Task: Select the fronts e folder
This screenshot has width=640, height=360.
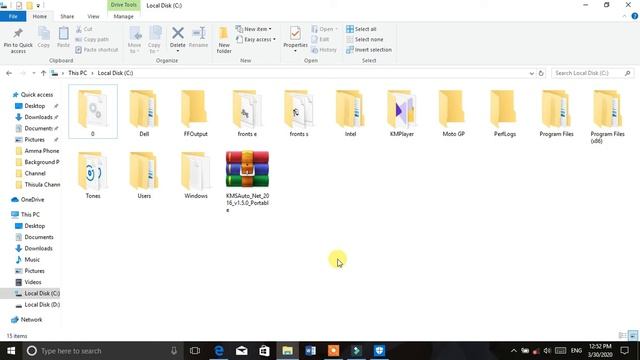Action: tap(247, 112)
